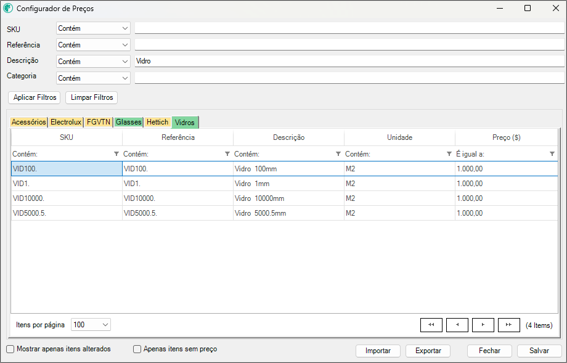
Task: Select SKU cell VID1.
Action: pyautogui.click(x=67, y=184)
